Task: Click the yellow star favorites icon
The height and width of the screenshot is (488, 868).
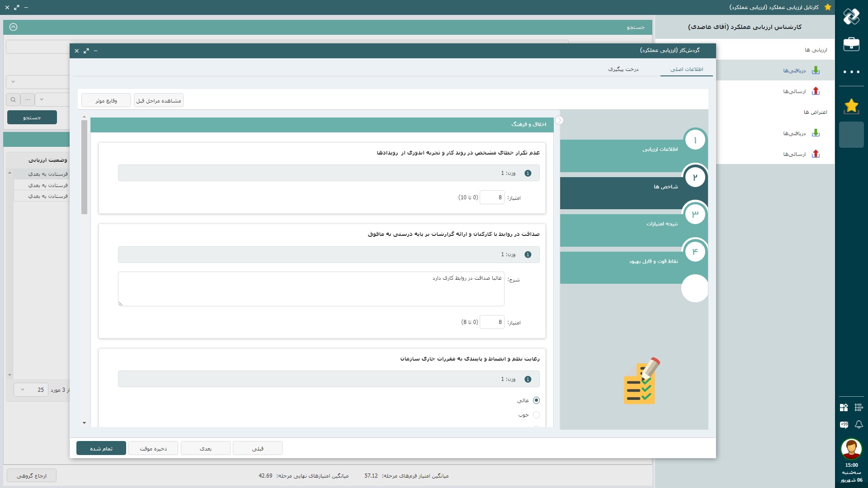Action: coord(851,106)
